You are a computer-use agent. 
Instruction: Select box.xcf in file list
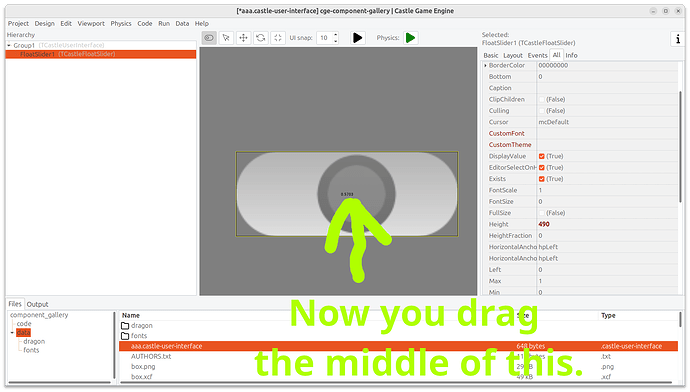click(x=142, y=377)
